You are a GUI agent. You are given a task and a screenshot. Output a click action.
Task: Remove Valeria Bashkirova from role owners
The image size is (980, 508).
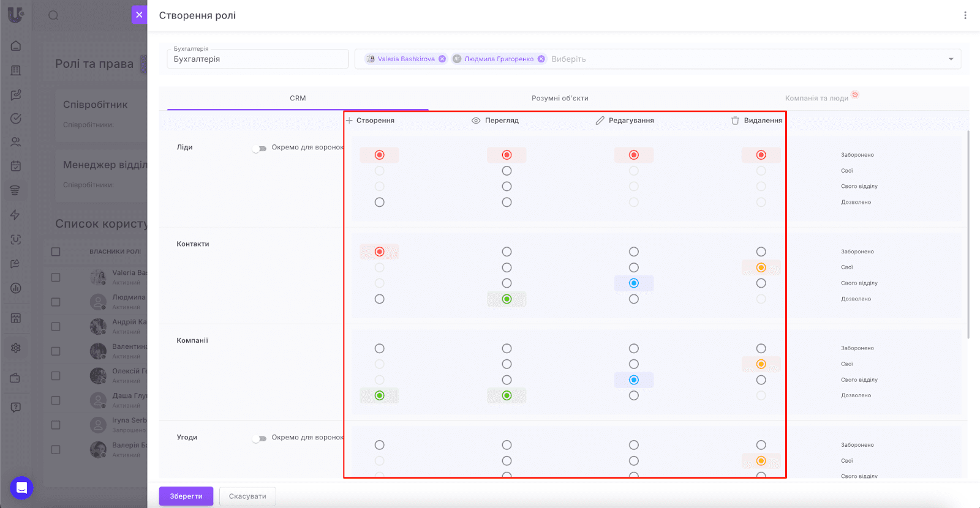click(x=442, y=59)
